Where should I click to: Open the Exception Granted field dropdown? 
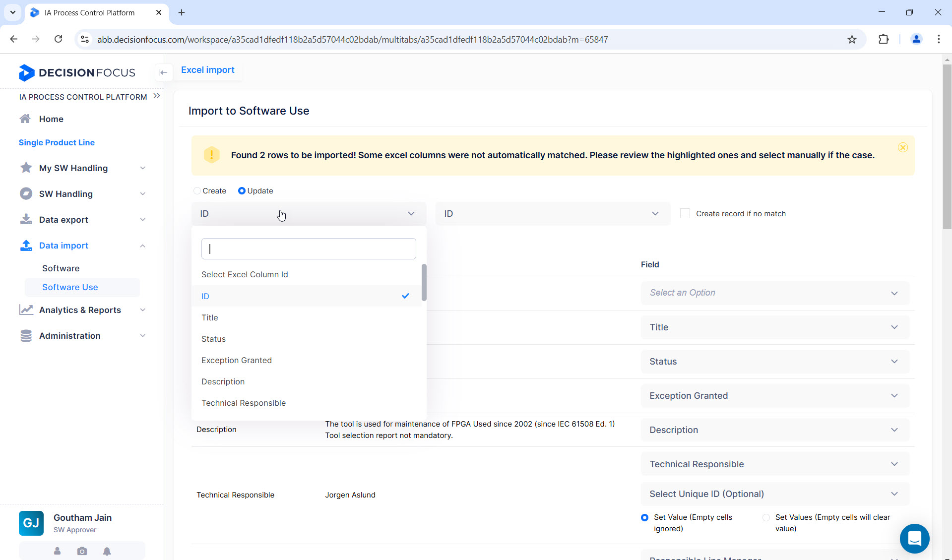pyautogui.click(x=775, y=395)
